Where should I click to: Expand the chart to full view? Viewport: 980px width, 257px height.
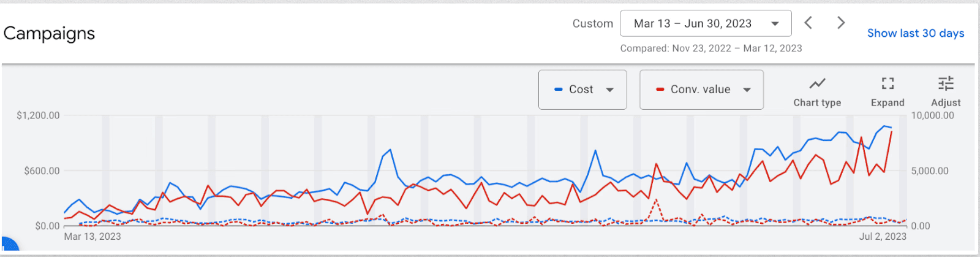pyautogui.click(x=888, y=91)
